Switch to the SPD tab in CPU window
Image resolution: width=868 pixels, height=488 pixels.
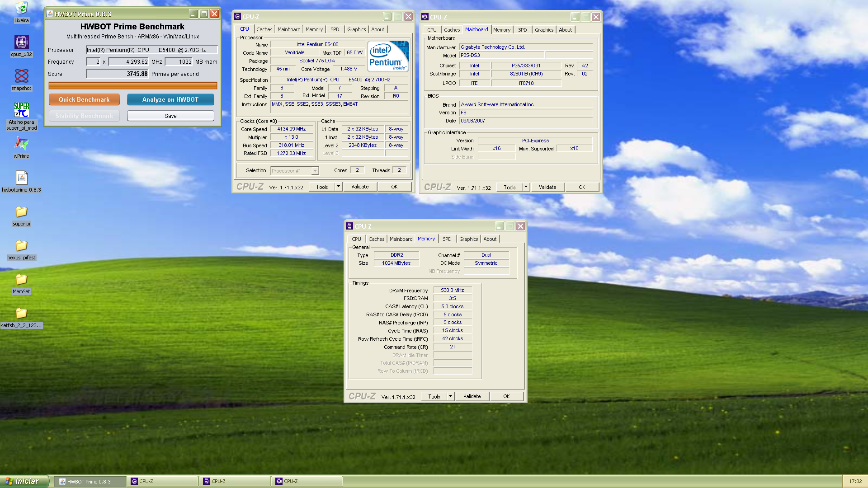[335, 29]
